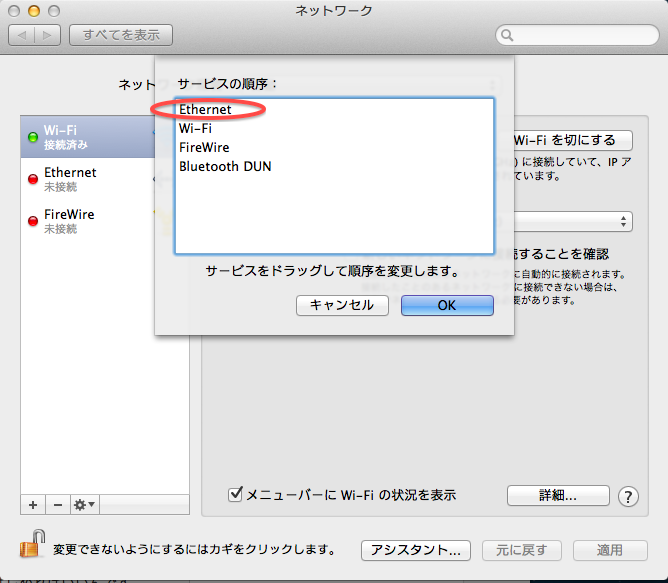Click the Wi-Fi を切にする button
The height and width of the screenshot is (583, 668).
point(573,140)
